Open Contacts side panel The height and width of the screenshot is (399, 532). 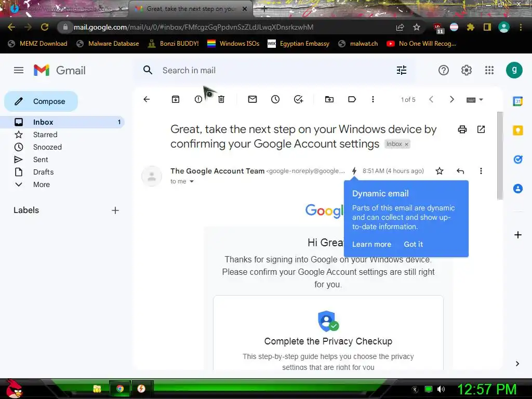pos(518,188)
